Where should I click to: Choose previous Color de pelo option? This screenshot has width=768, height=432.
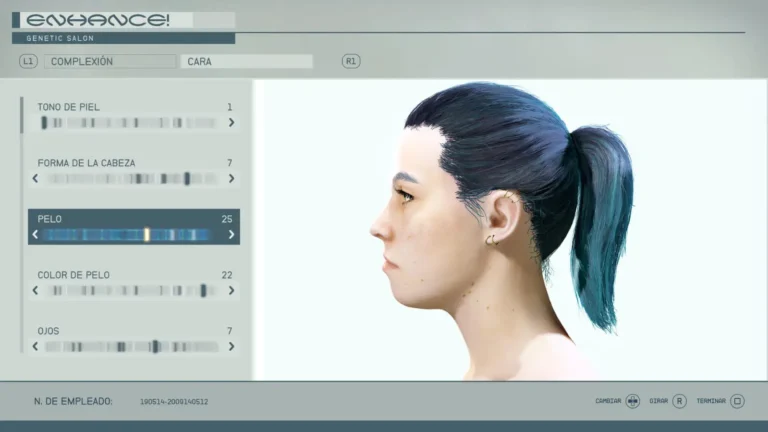(36, 291)
